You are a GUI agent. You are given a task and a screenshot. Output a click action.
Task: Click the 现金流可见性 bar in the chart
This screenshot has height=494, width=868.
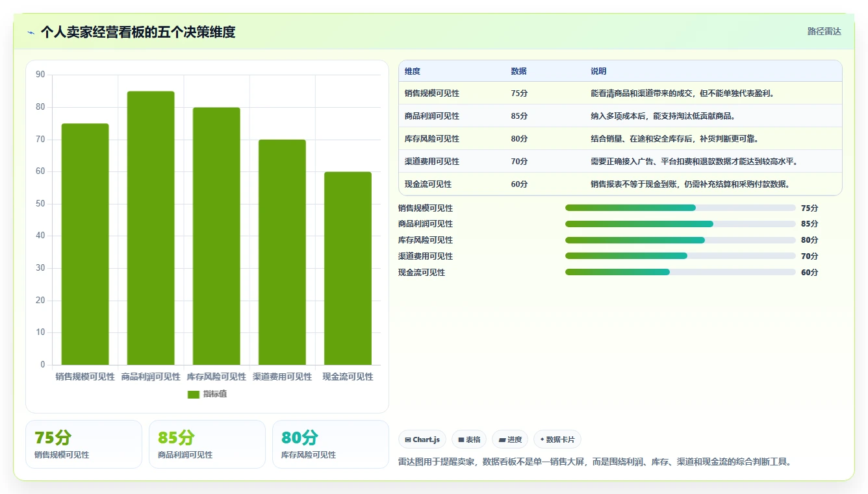(348, 268)
